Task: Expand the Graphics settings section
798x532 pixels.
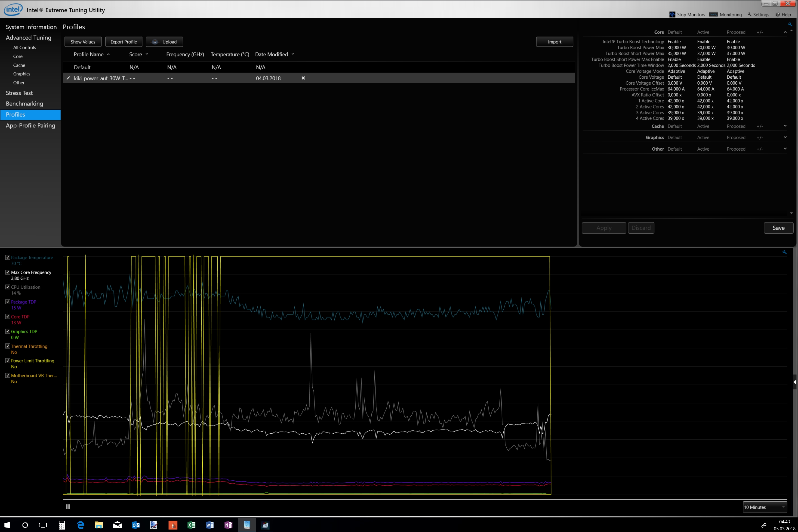Action: coord(785,137)
